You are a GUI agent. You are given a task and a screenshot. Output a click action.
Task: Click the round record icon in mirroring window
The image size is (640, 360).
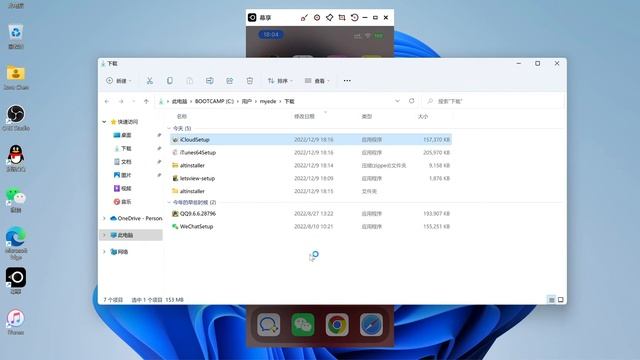tap(317, 18)
